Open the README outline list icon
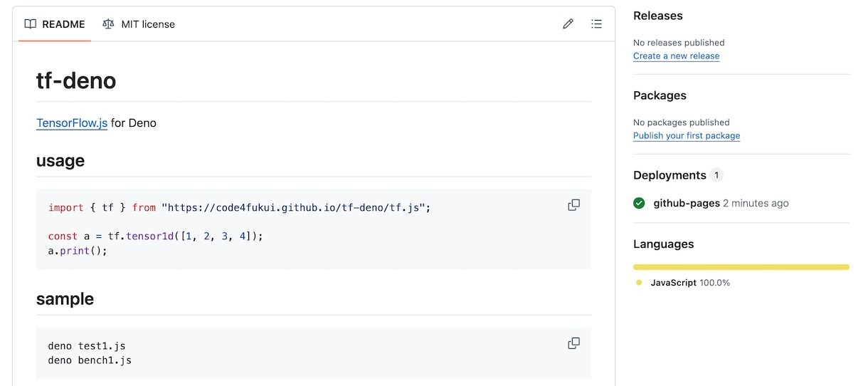Image resolution: width=868 pixels, height=386 pixels. click(x=596, y=24)
